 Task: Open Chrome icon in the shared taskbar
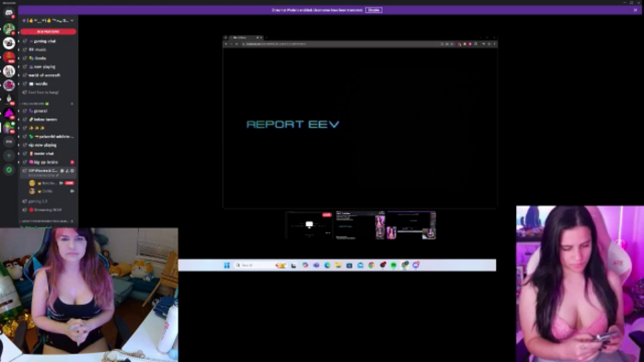click(x=372, y=266)
